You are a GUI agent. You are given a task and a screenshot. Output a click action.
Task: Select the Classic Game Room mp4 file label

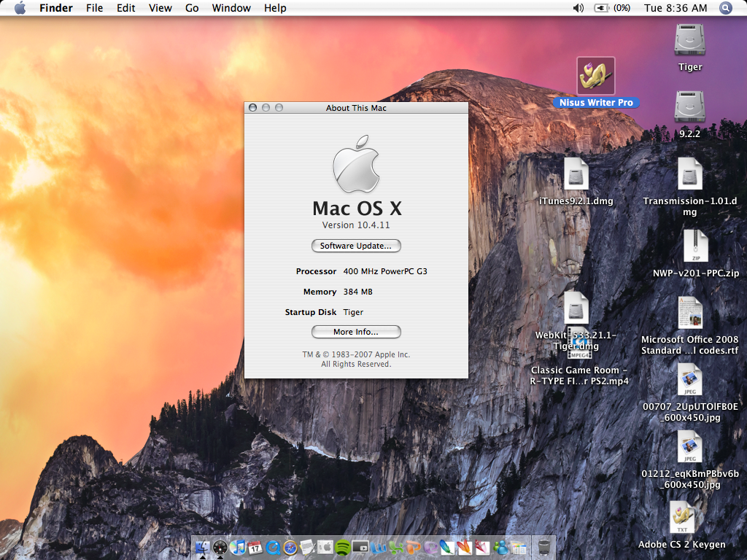pos(579,376)
